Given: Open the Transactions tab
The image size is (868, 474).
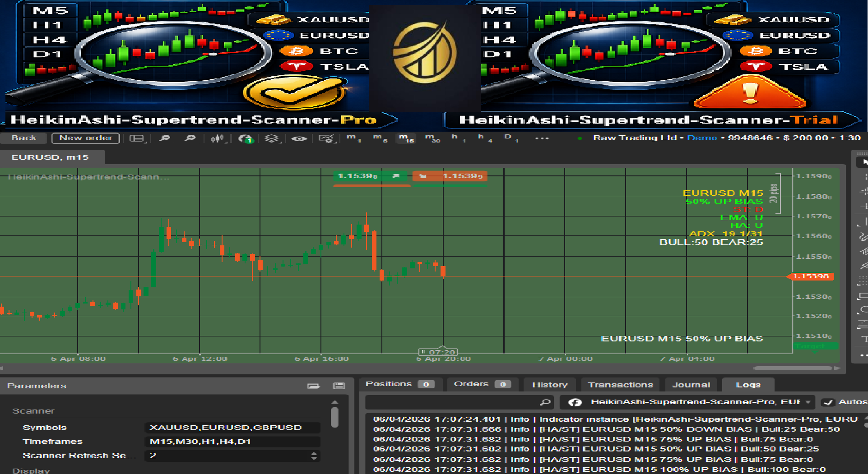Looking at the screenshot, I should [x=620, y=385].
